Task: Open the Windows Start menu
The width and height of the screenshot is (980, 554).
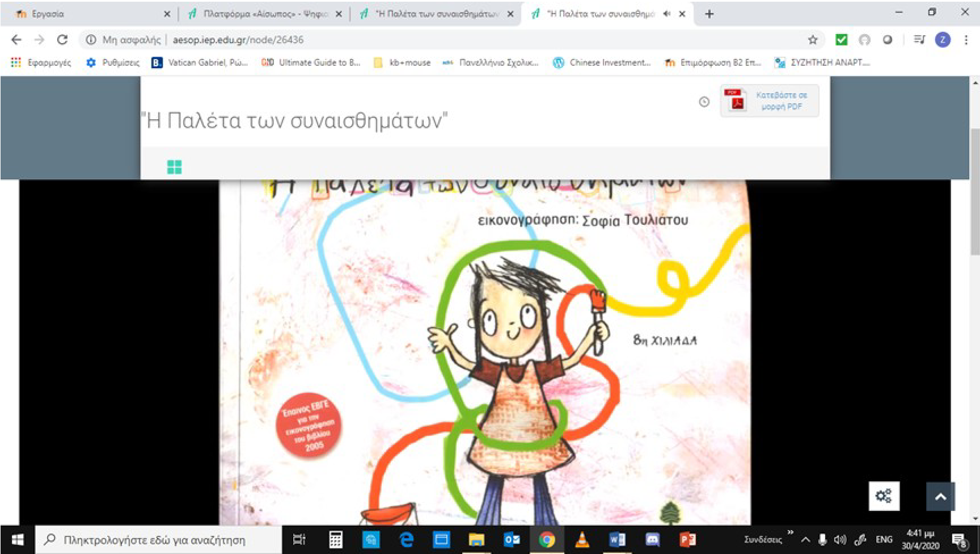Action: tap(18, 539)
